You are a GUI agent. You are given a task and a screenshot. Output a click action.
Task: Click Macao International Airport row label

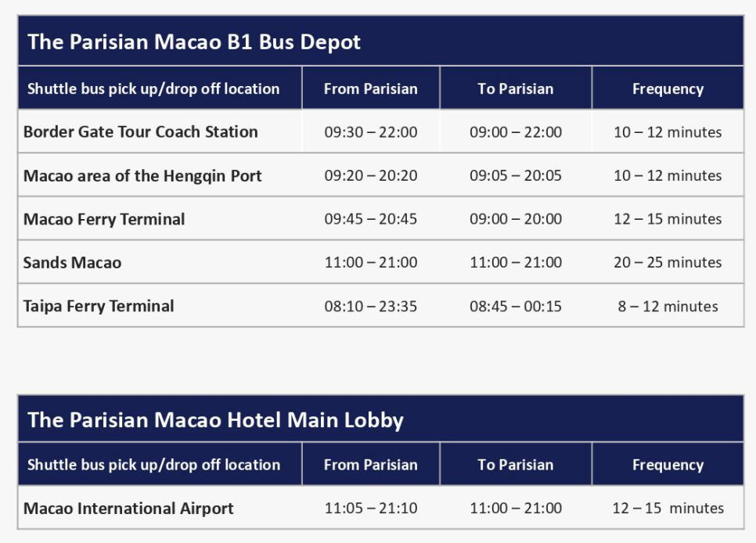[128, 509]
